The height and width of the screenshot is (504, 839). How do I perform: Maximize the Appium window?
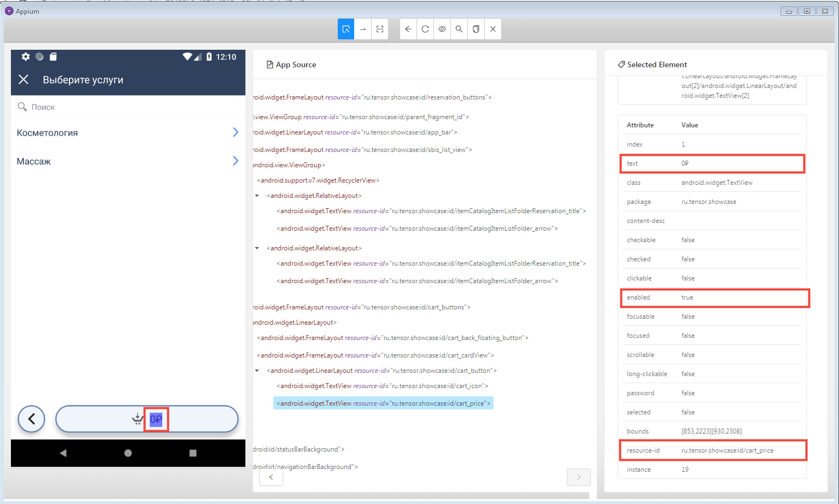[x=807, y=11]
